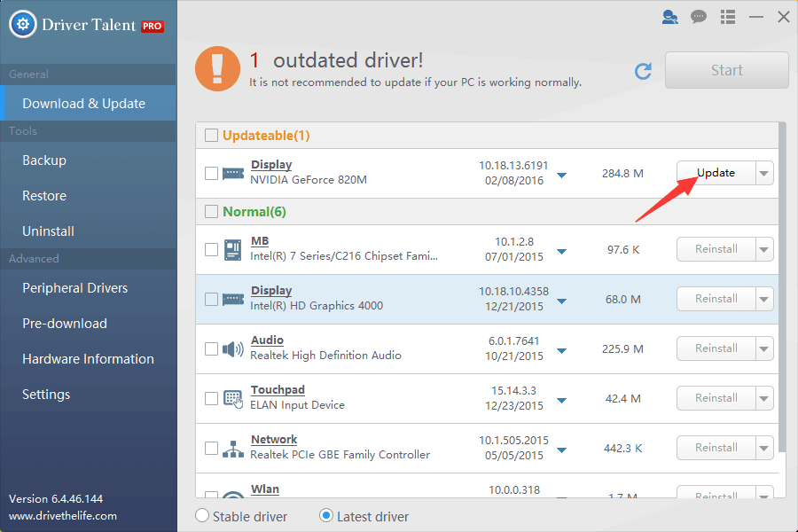Check the Intel 7 Series chipset checkbox
Viewport: 798px width, 532px height.
[x=211, y=249]
